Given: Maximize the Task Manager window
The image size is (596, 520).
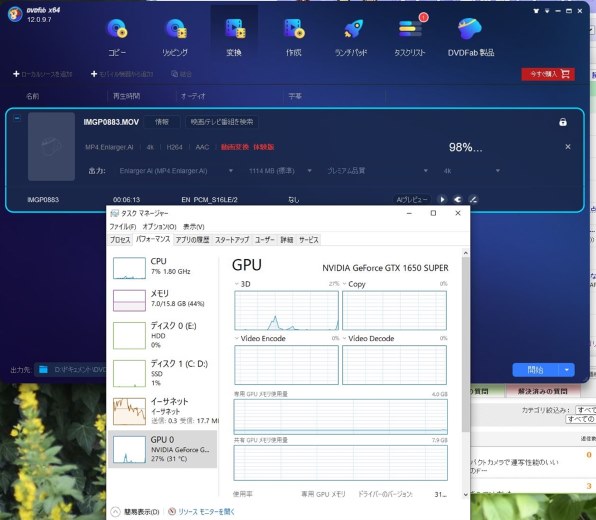Looking at the screenshot, I should click(433, 213).
